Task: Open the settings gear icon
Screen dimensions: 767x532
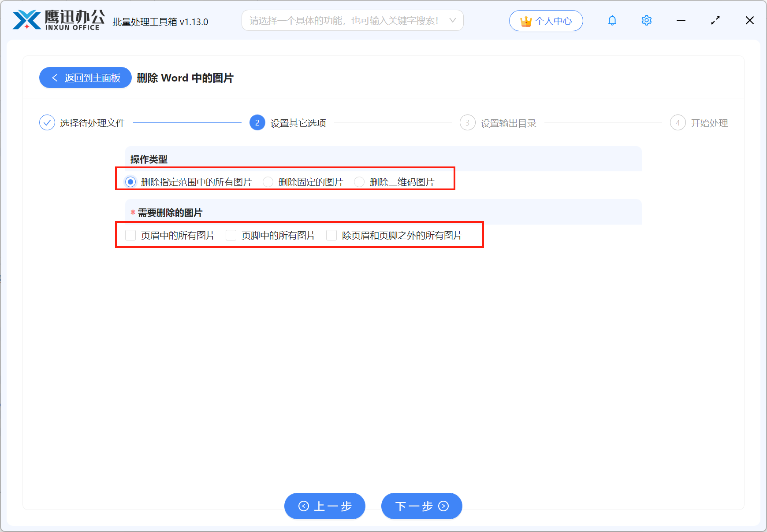Action: pyautogui.click(x=646, y=20)
